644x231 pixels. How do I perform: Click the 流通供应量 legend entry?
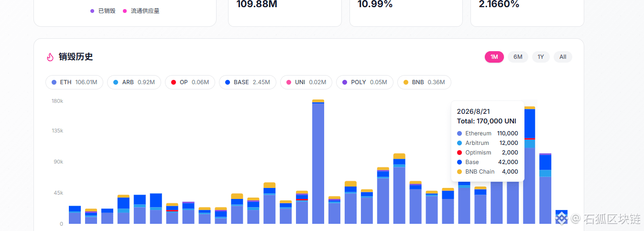coord(141,11)
